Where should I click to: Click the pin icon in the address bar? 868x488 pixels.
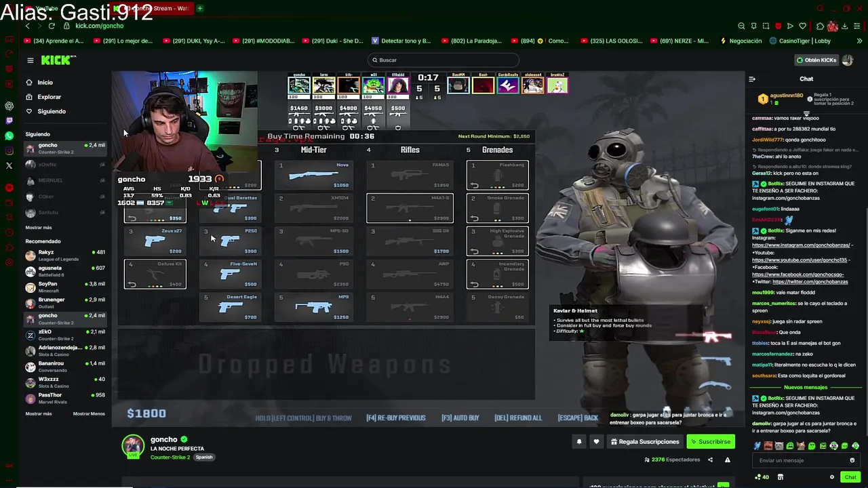point(753,26)
